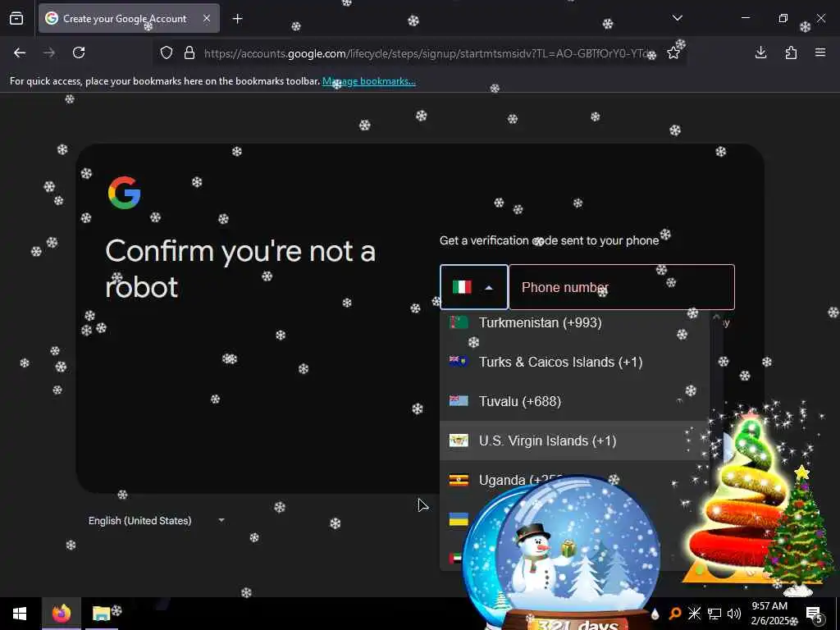The image size is (840, 630).
Task: Select the Create your Google Account tab
Action: [x=129, y=18]
